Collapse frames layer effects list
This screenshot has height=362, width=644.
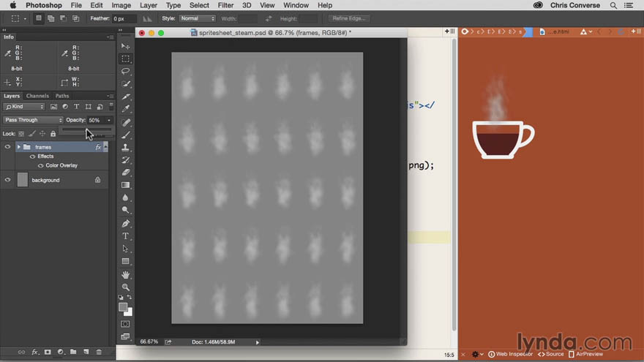pyautogui.click(x=105, y=146)
